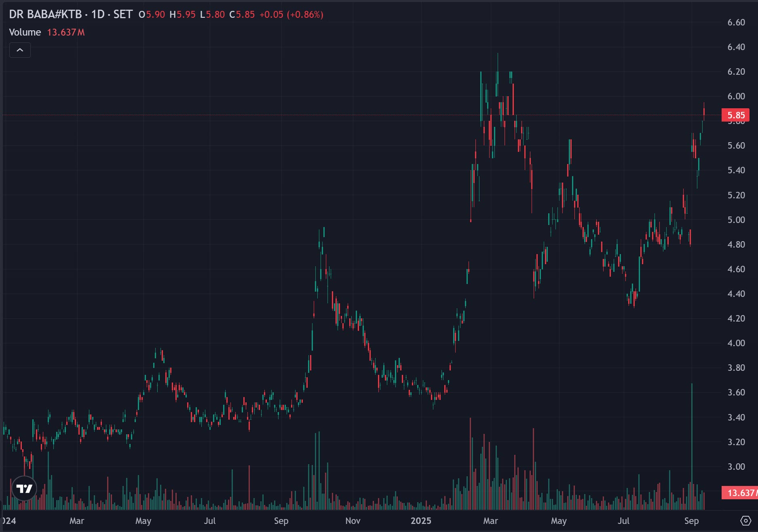This screenshot has width=758, height=532.
Task: Click the TradingView logo badge
Action: click(x=24, y=488)
